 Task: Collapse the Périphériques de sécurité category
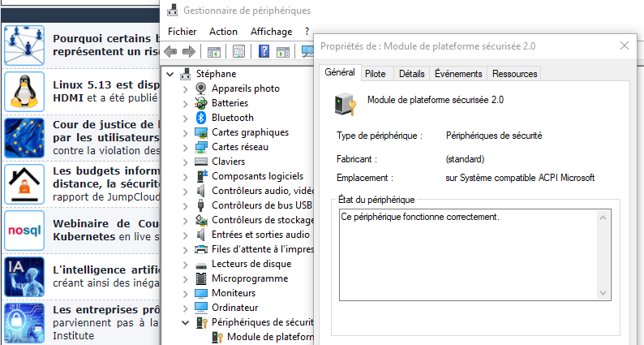pos(185,323)
